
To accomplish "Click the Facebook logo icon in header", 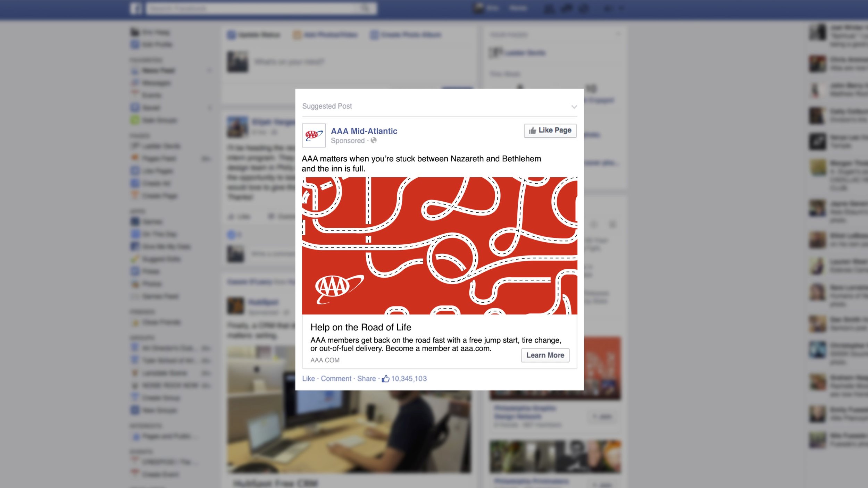I will (136, 8).
